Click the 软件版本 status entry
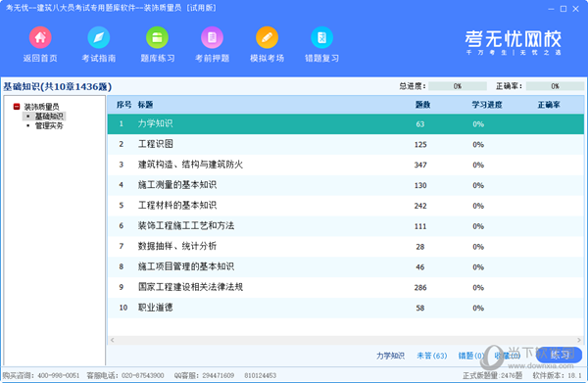This screenshot has height=383, width=588. [557, 375]
